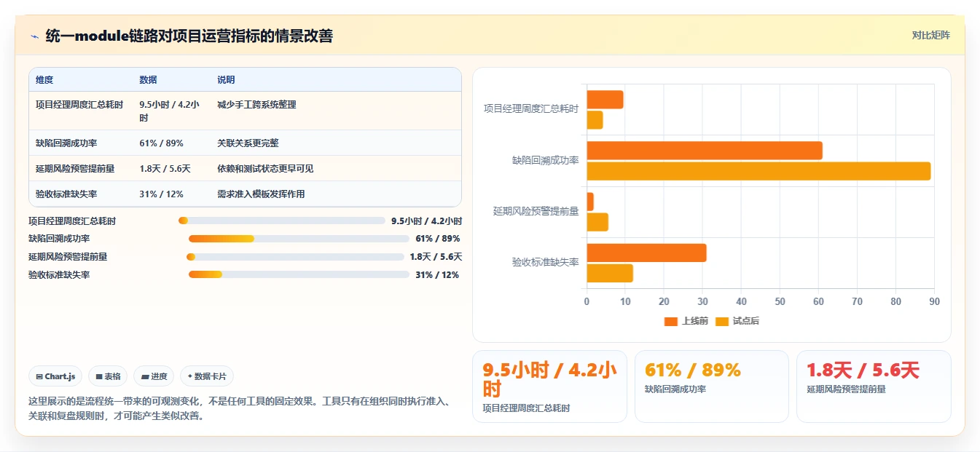Open the 61% / 89% stat card
The width and height of the screenshot is (980, 452).
(712, 386)
